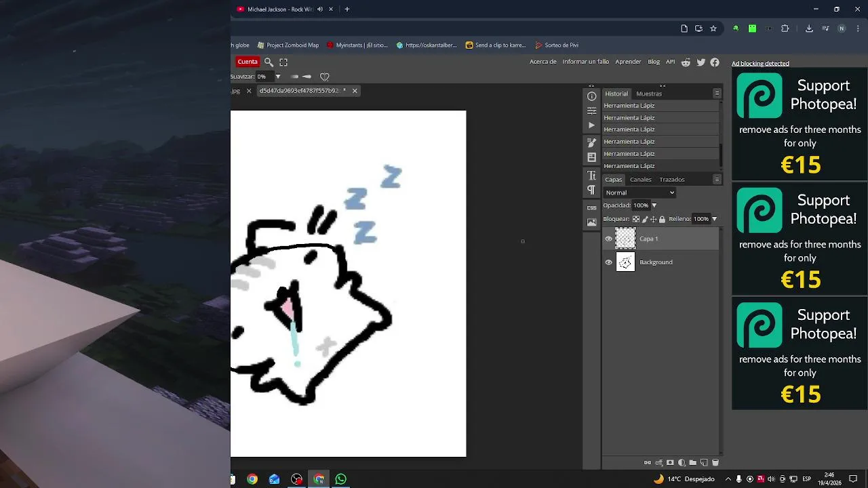
Task: Open the Photopea Facebook link icon
Action: click(715, 62)
